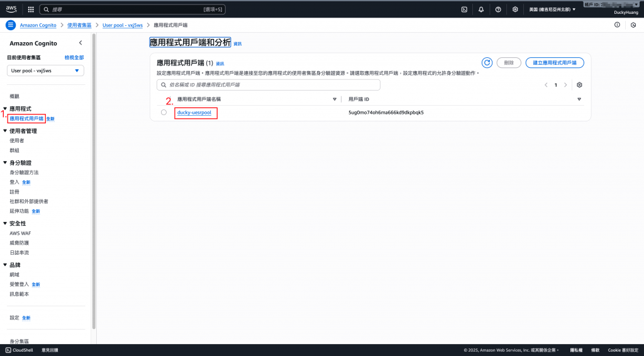Open the 隱私權 footer link

(576, 350)
